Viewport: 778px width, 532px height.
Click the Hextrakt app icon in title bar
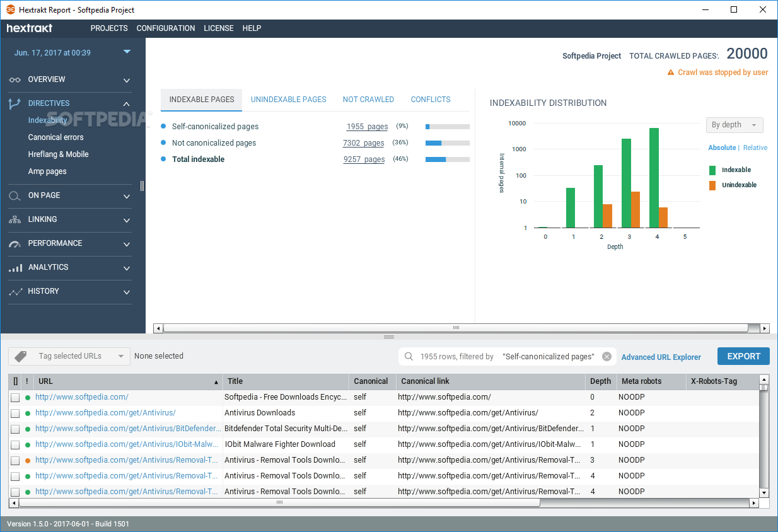click(11, 9)
